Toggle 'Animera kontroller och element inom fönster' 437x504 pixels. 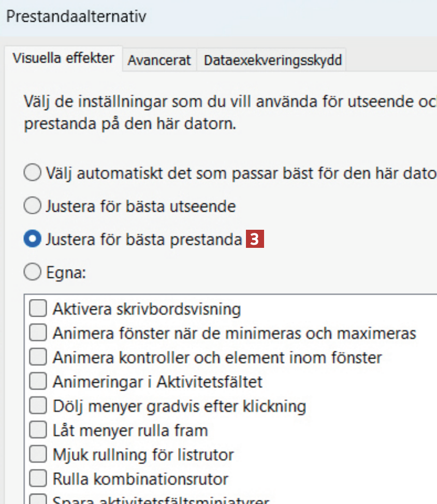coord(38,358)
